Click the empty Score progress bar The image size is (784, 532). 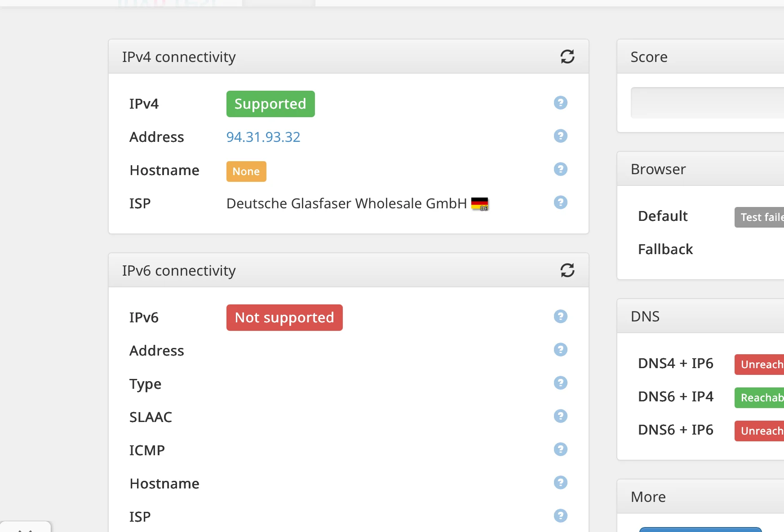(707, 103)
